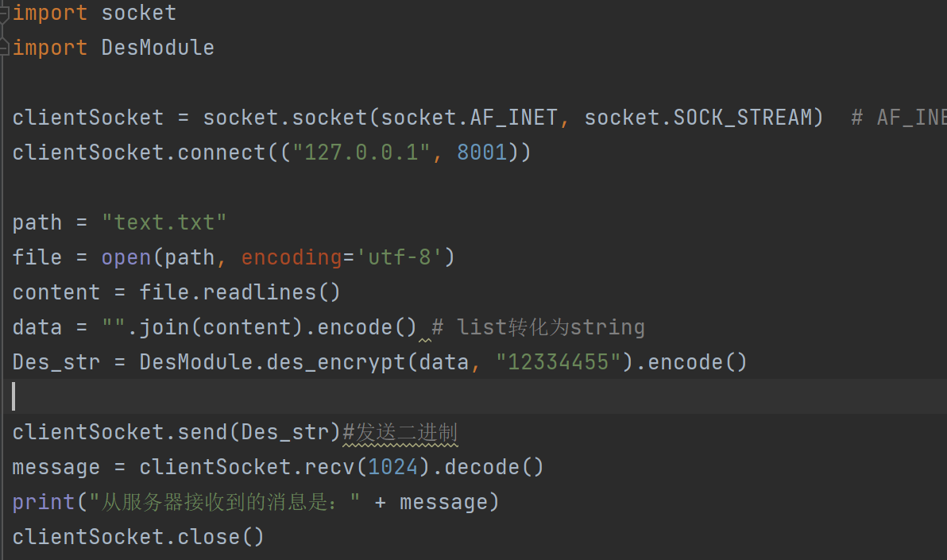Screen dimensions: 947x560
Task: Place cursor on 'AF_INET' constant
Action: [513, 118]
